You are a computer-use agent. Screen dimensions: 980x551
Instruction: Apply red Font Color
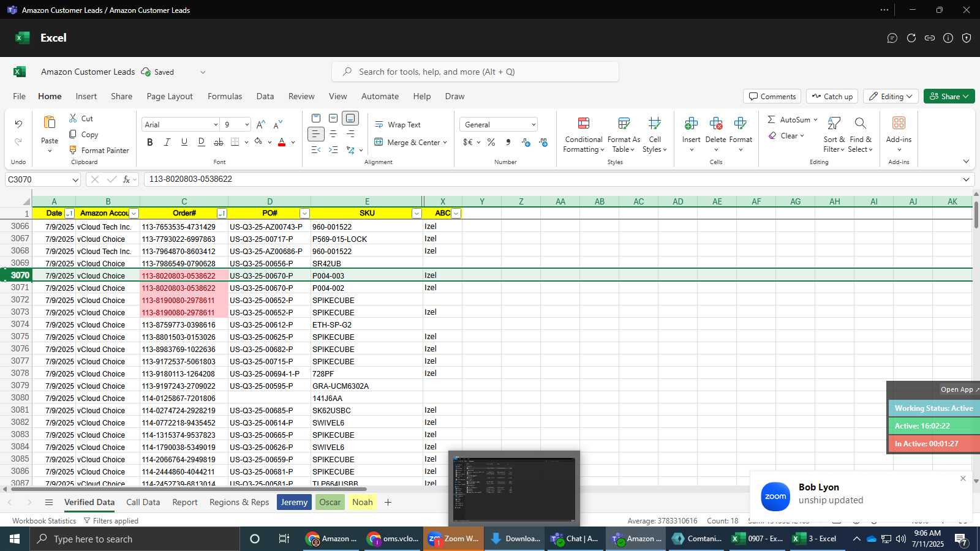coord(282,142)
